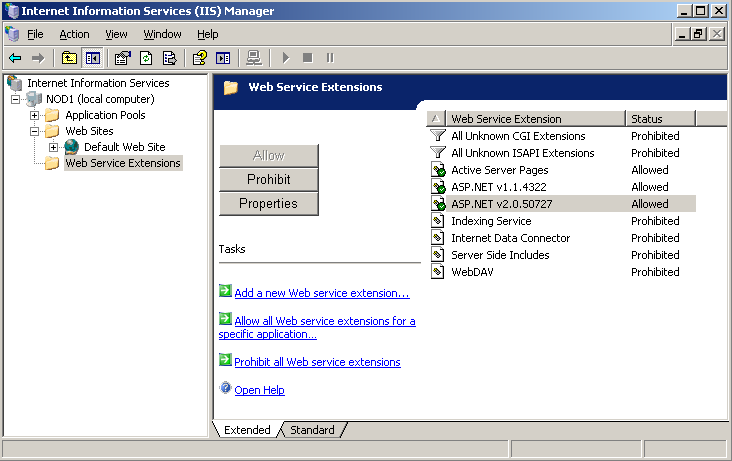Click the Default Web Site globe icon
The width and height of the screenshot is (732, 461).
pyautogui.click(x=71, y=147)
